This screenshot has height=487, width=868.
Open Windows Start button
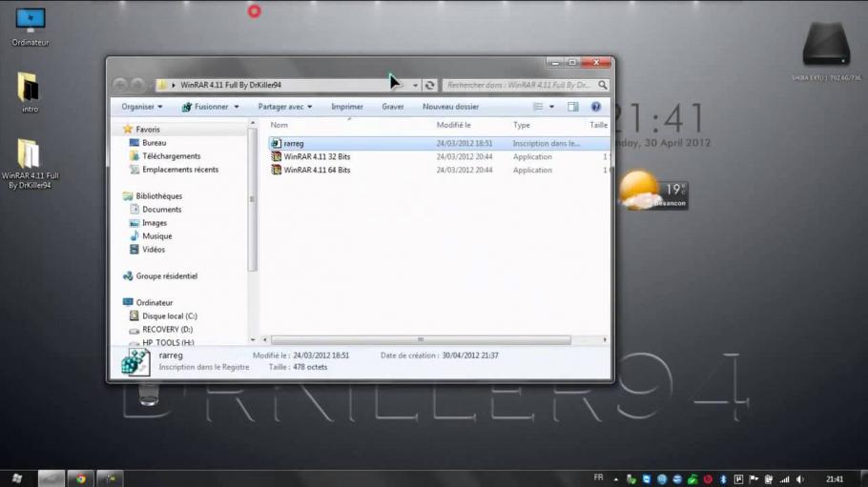(16, 478)
